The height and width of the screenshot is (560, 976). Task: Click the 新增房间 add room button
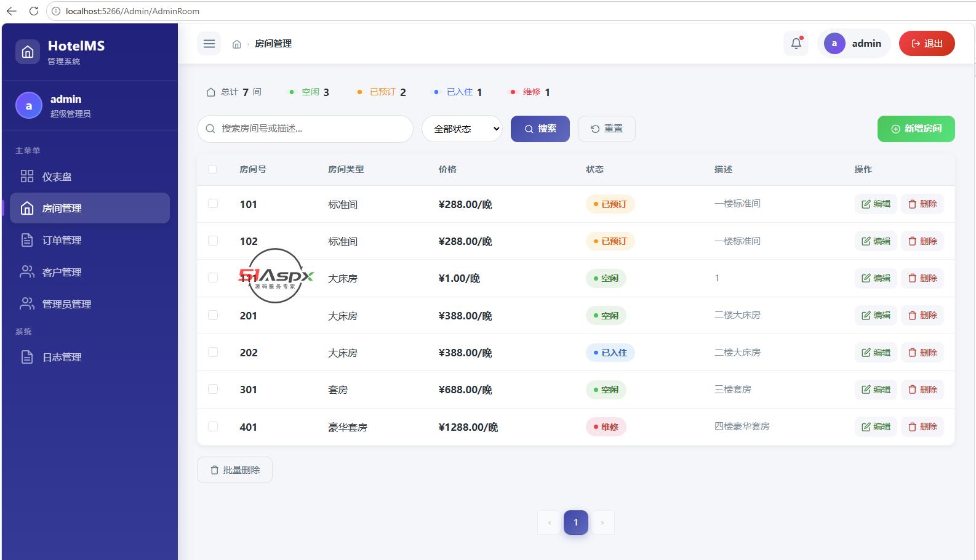916,129
